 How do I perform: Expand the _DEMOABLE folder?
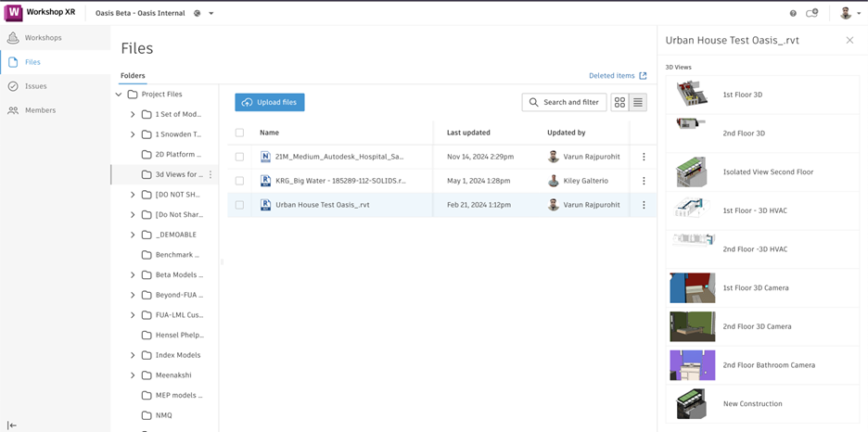point(133,235)
